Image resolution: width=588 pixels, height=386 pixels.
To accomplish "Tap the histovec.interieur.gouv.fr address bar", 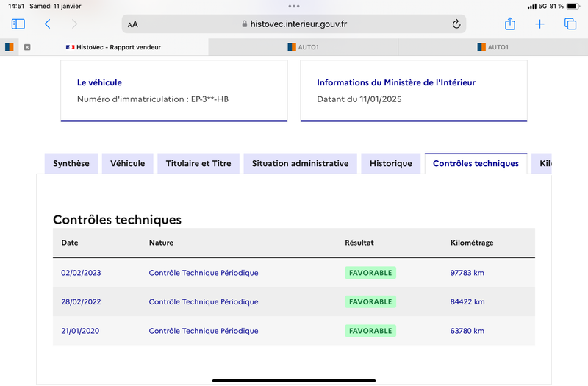I will coord(294,24).
